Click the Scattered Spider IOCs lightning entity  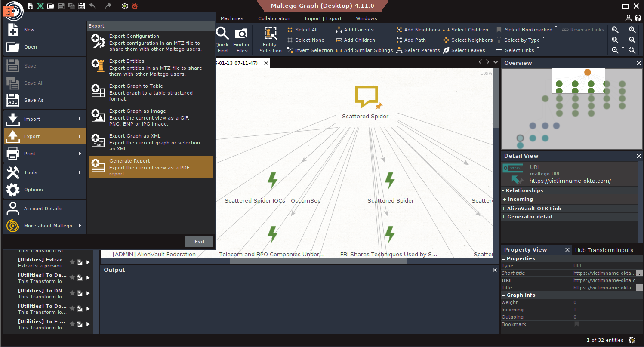272,181
